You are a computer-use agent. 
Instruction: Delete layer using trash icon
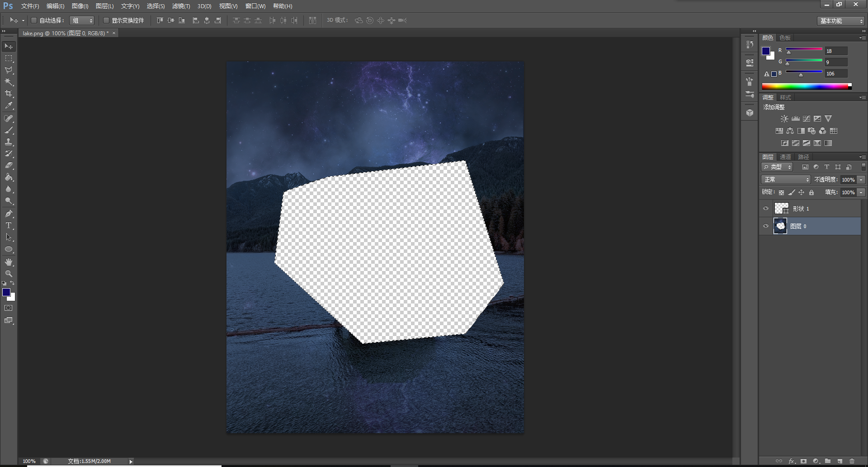(852, 461)
